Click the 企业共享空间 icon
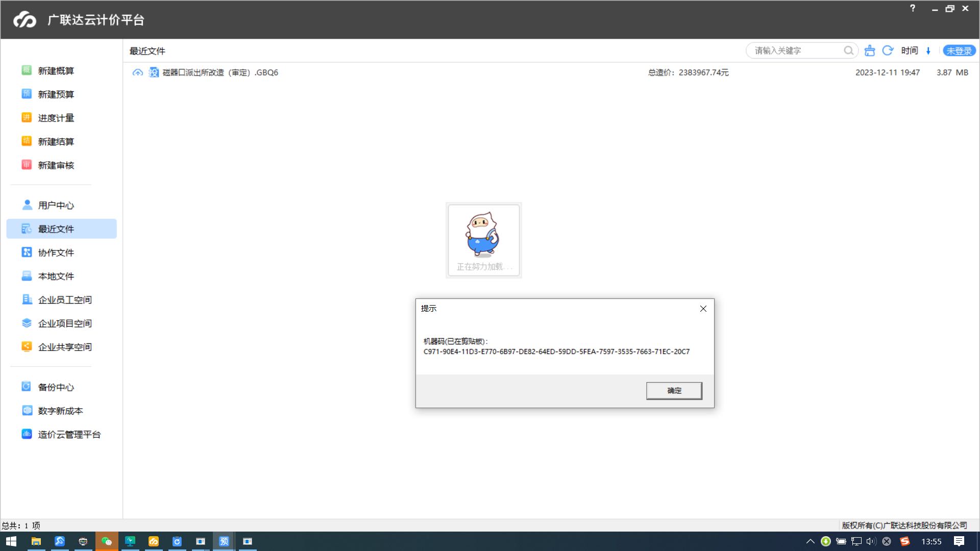This screenshot has width=980, height=551. coord(27,346)
